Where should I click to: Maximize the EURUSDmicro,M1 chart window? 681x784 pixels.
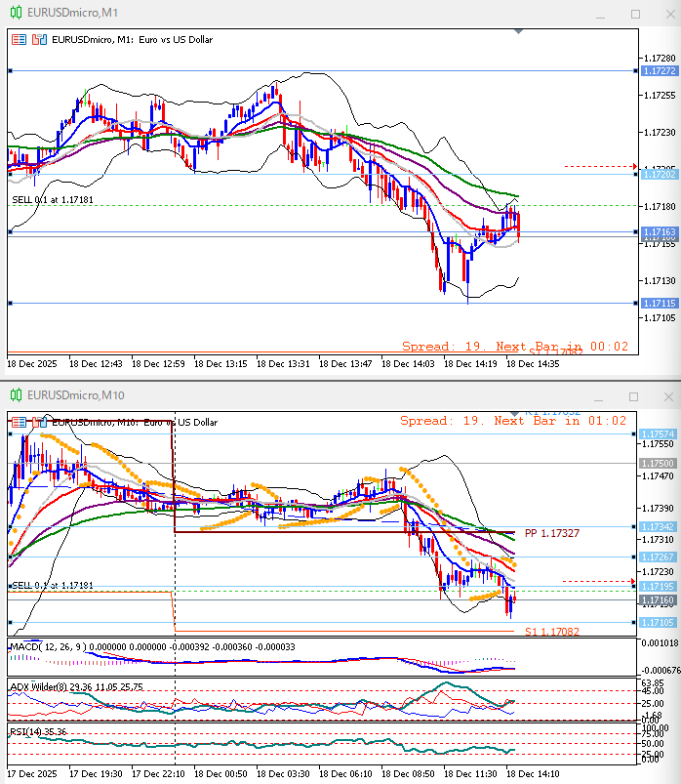coord(636,14)
